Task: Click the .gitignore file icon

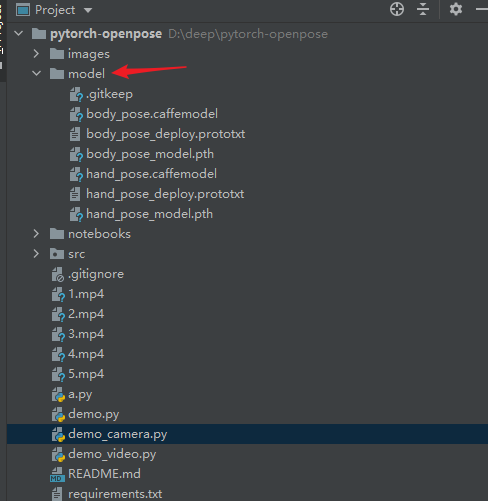Action: (x=58, y=274)
